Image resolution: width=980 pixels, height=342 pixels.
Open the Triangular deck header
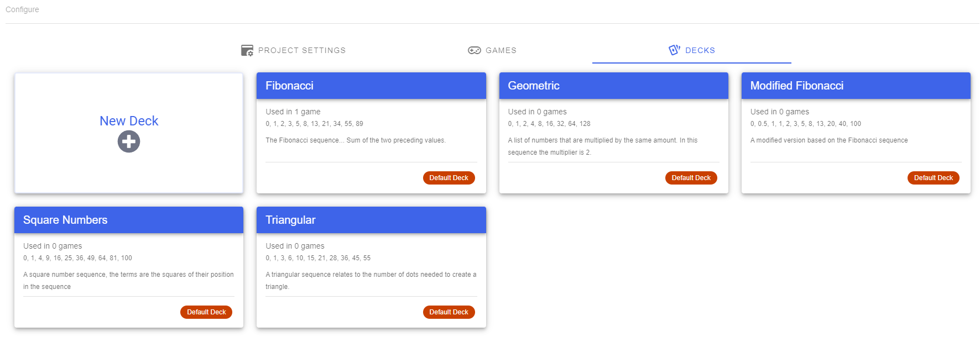point(371,220)
